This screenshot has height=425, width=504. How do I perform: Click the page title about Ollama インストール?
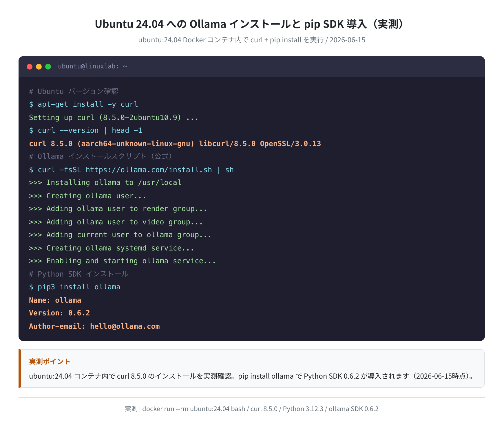coord(252,24)
